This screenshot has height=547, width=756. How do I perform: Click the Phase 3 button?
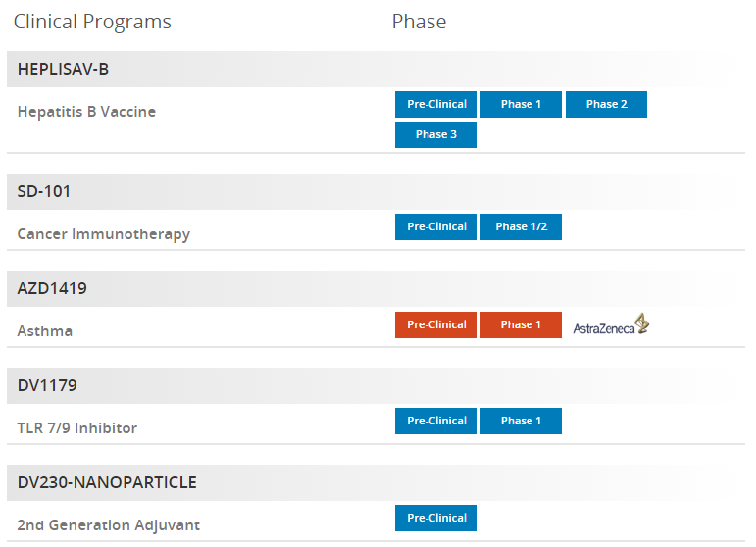tap(436, 134)
